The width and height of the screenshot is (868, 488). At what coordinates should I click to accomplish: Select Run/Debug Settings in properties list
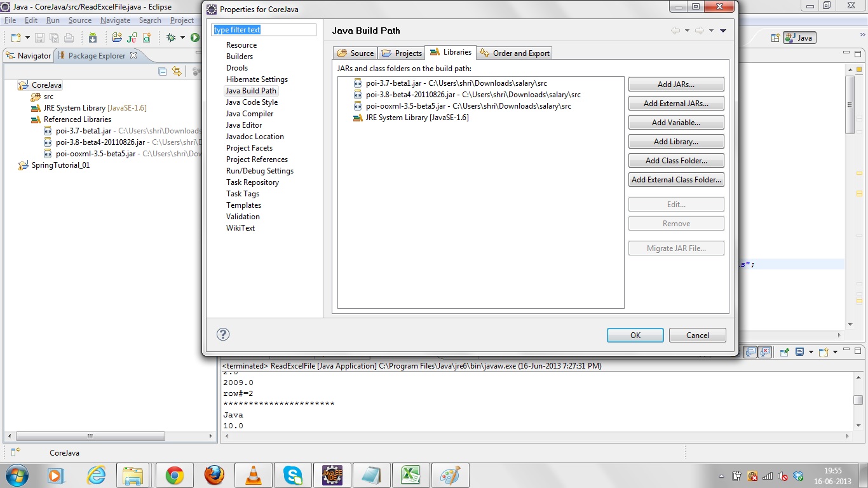tap(260, 171)
